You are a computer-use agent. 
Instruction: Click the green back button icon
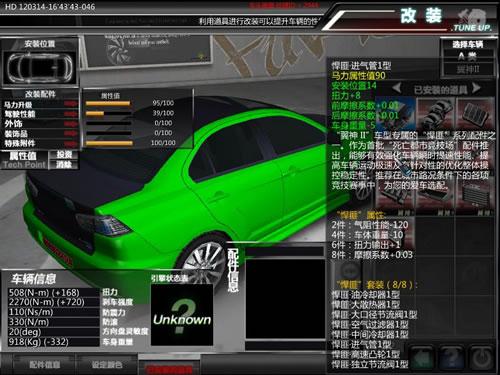(x=423, y=358)
